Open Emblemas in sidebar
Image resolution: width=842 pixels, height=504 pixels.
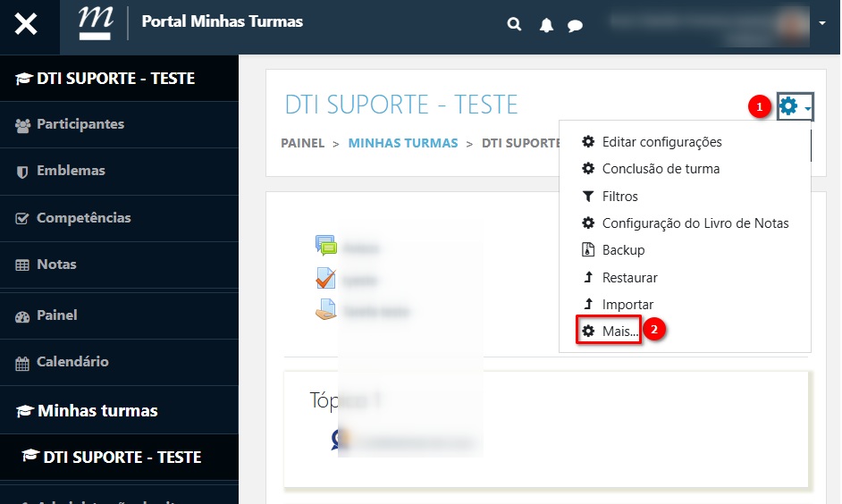pyautogui.click(x=119, y=172)
